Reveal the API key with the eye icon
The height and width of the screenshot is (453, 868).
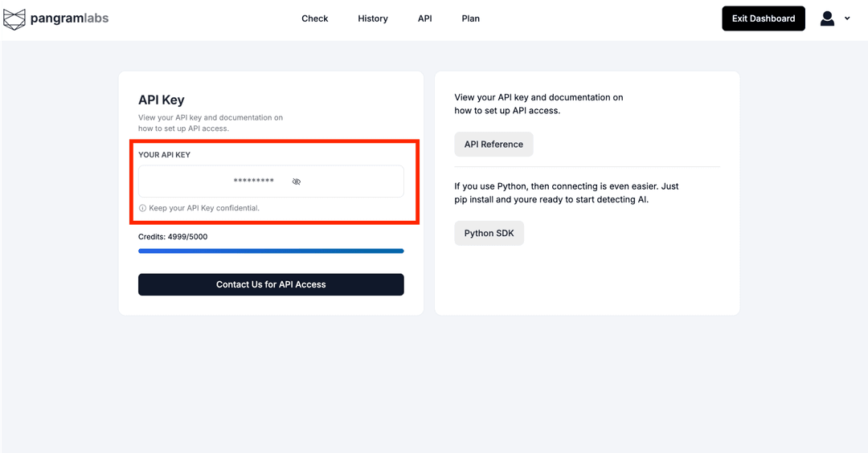click(x=297, y=182)
